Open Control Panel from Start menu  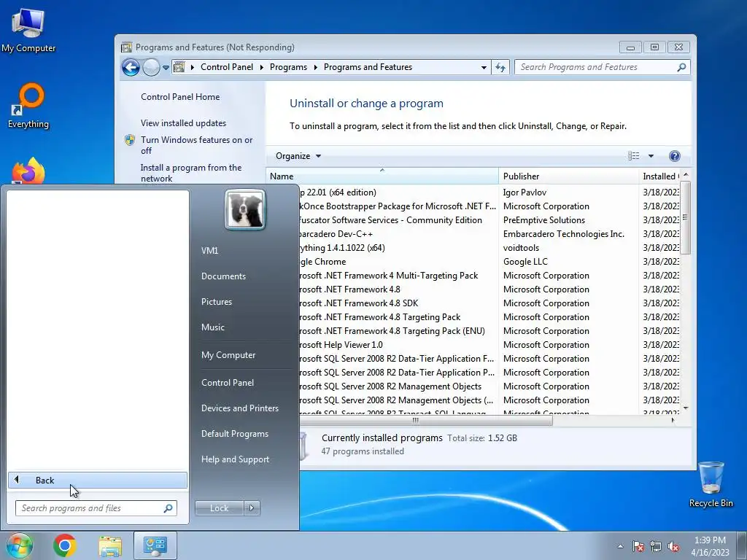[228, 383]
